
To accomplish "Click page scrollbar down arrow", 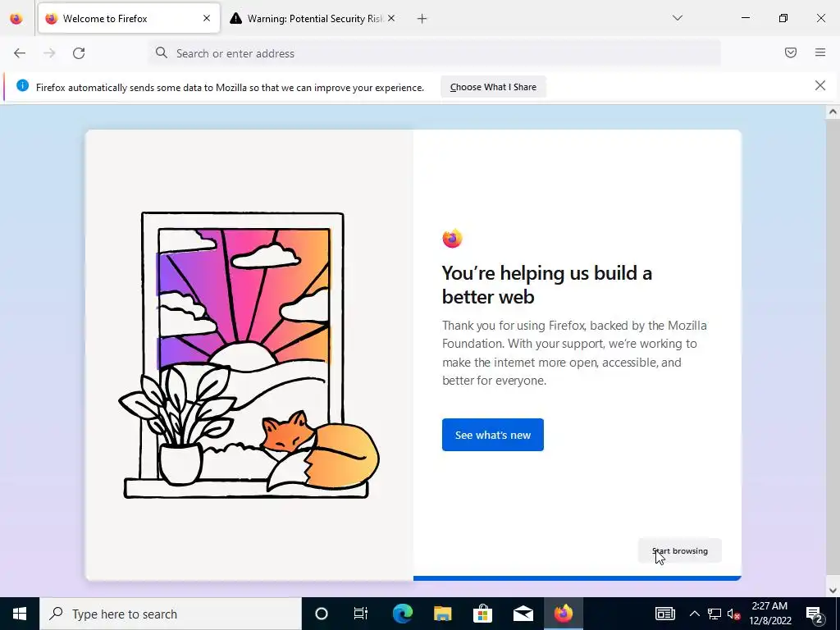I will (x=832, y=591).
